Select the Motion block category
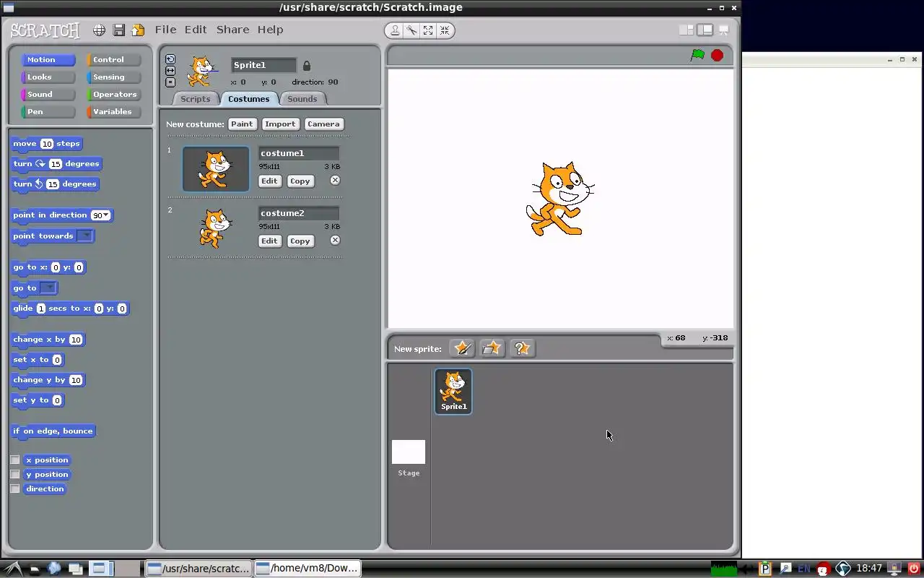The height and width of the screenshot is (578, 924). click(48, 60)
